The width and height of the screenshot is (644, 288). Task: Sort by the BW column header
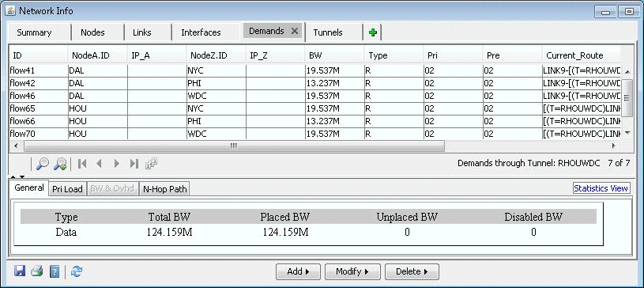coord(335,55)
